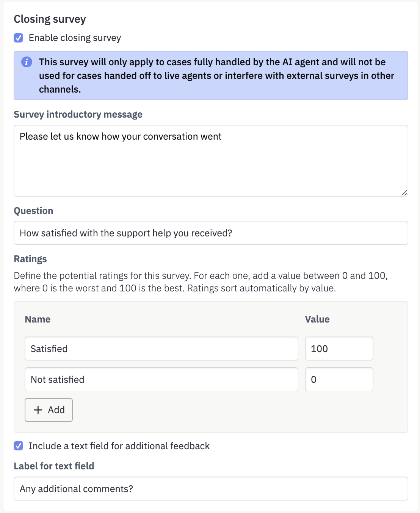Viewport: 420px width, 513px height.
Task: Toggle Include a text field checkbox
Action: tap(19, 446)
